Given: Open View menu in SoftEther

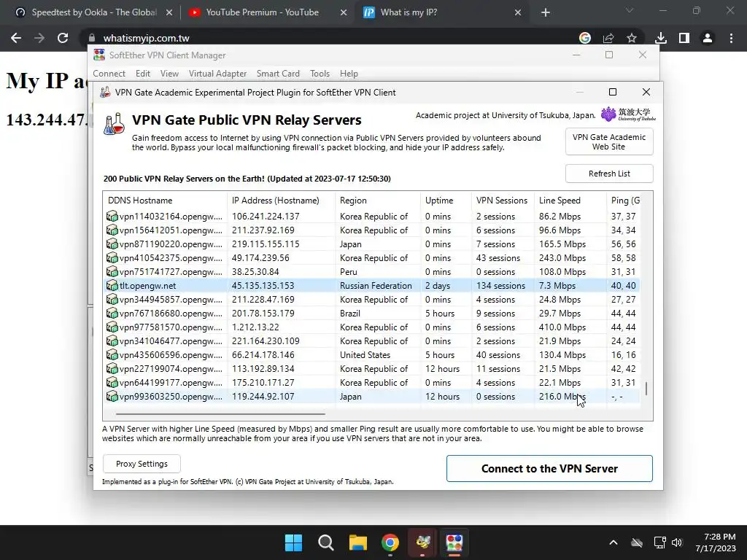Looking at the screenshot, I should click(169, 74).
